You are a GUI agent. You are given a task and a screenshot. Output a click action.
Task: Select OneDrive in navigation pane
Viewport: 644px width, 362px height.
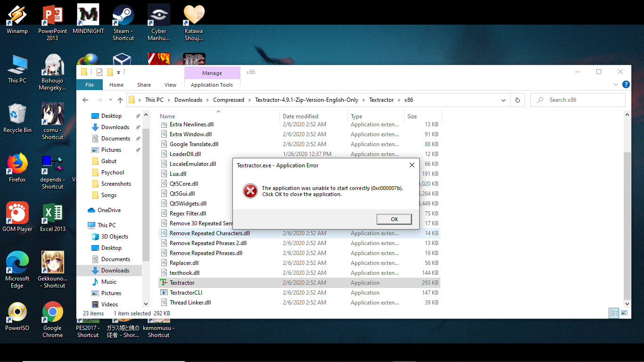pyautogui.click(x=109, y=210)
